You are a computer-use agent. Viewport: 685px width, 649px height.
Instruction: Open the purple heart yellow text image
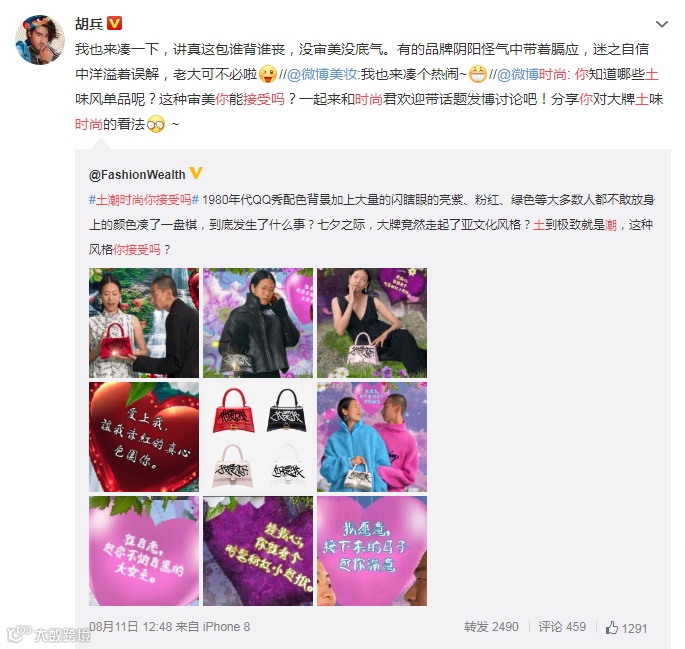click(x=258, y=551)
